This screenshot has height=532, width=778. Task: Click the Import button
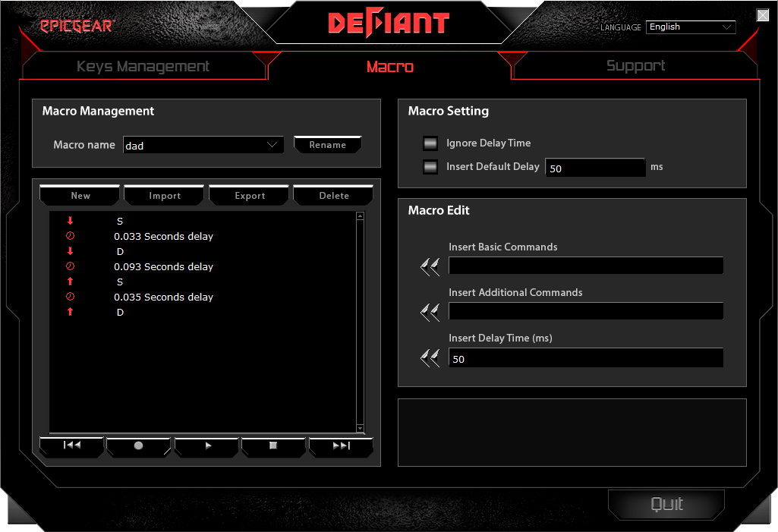pos(164,196)
